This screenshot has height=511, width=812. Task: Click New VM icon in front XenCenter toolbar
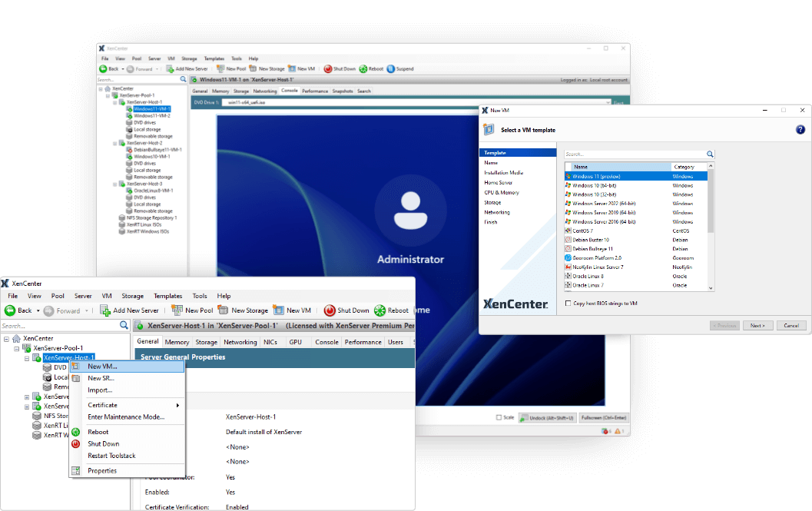[x=279, y=310]
